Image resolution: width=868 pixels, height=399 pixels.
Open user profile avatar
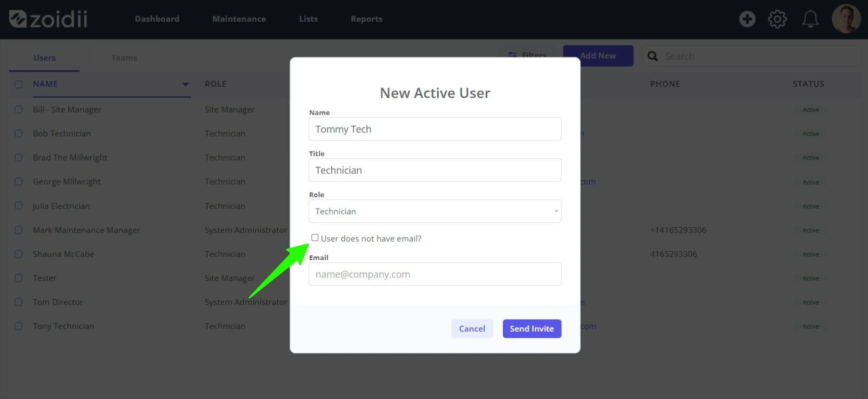point(846,19)
